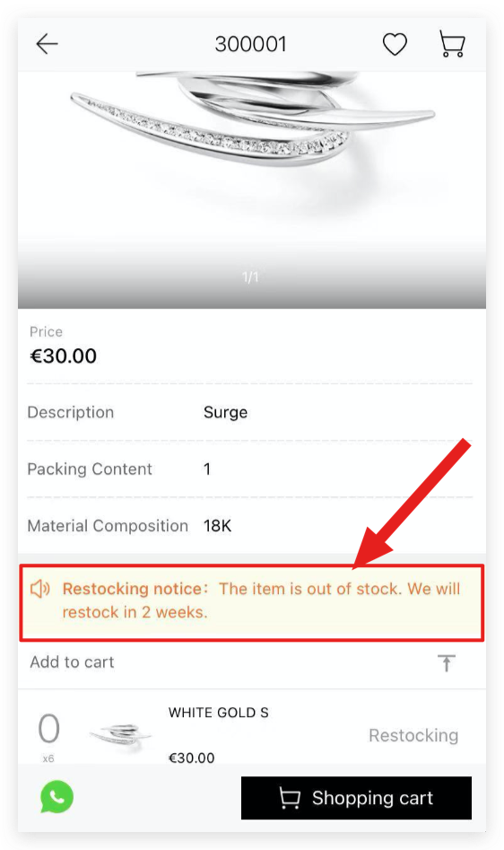
Task: Open the cart icon in header
Action: click(451, 44)
